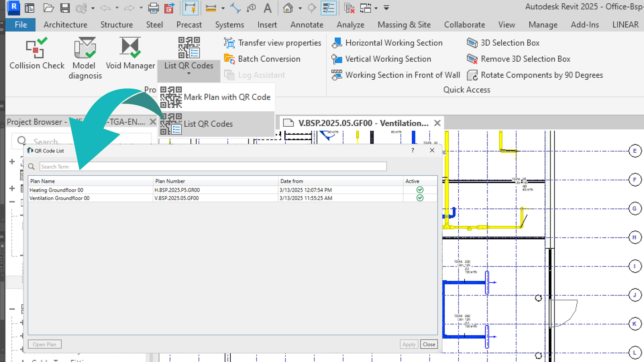644x362 pixels.
Task: Click the Open Plan button
Action: [45, 344]
